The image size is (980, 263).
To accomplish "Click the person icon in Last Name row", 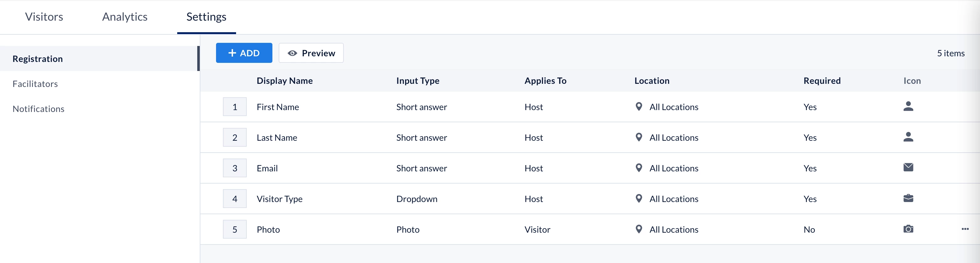I will 908,137.
